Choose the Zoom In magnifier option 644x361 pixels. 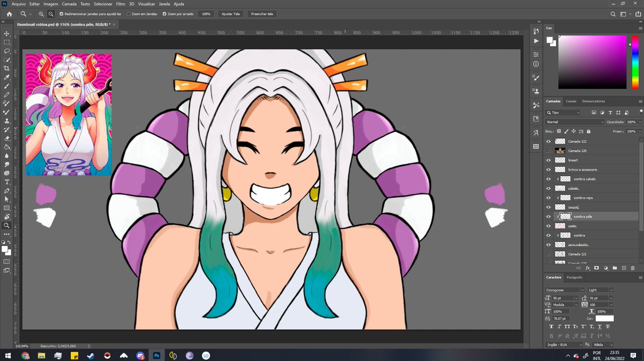click(x=41, y=13)
